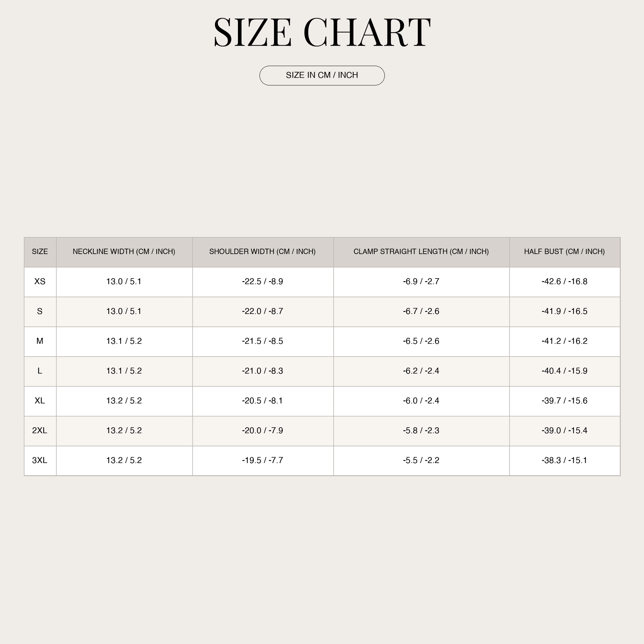Click the 3XL size row label
Viewport: 644px width, 644px height.
[40, 460]
